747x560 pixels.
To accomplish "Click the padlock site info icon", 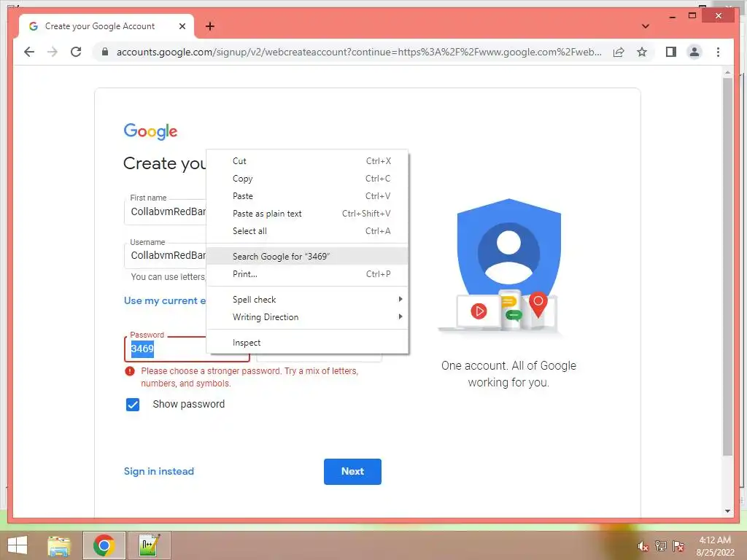I will pos(105,52).
